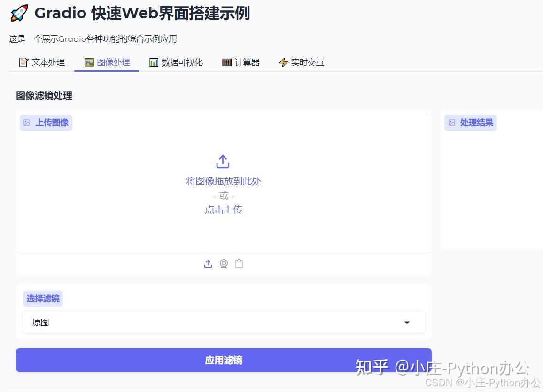Screen dimensions: 543x392
Task: Click the lightning icon on 实时交互 tab
Action: coord(283,61)
